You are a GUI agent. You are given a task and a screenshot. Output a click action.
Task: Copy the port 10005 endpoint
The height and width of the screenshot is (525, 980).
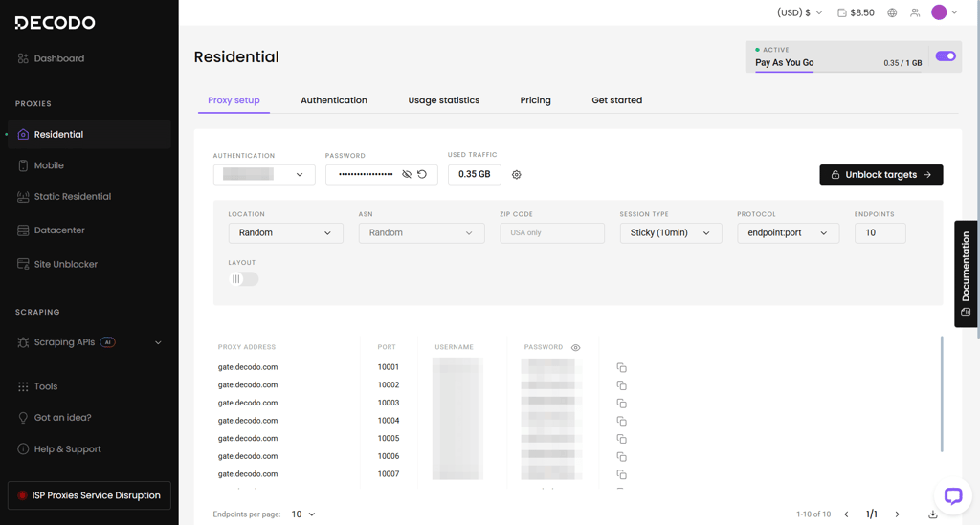[621, 439]
